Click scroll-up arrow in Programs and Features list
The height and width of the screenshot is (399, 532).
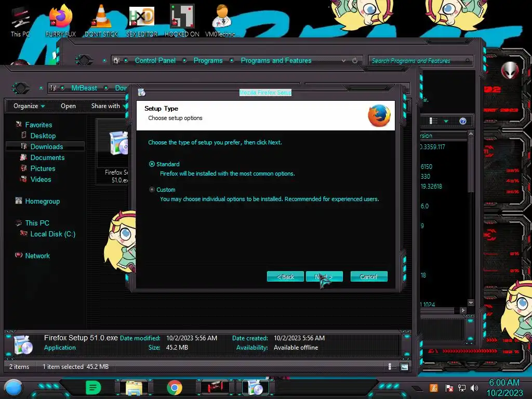point(471,134)
